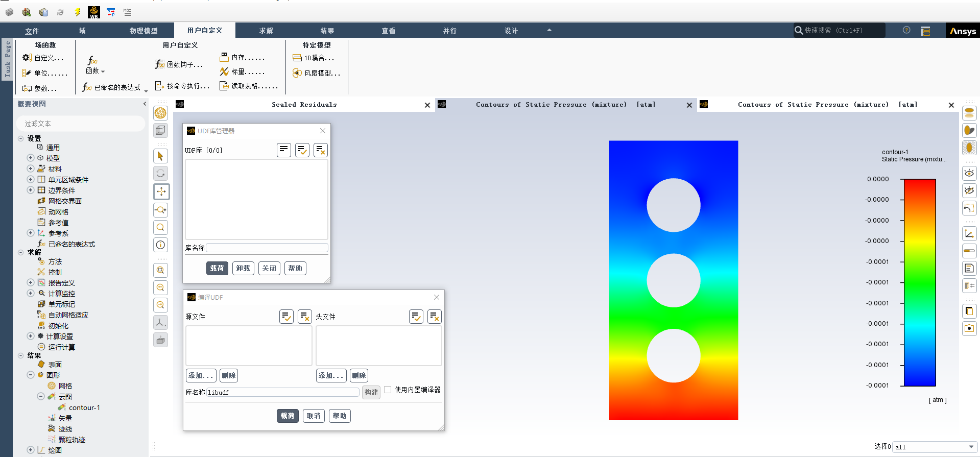Switch to the 物理模型 tab

pos(144,31)
